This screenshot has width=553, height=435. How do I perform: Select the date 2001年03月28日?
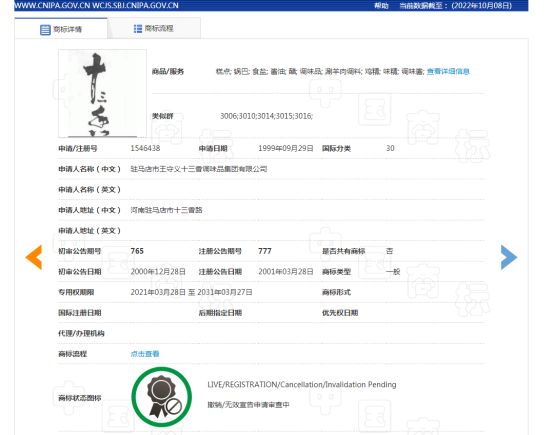pyautogui.click(x=286, y=272)
